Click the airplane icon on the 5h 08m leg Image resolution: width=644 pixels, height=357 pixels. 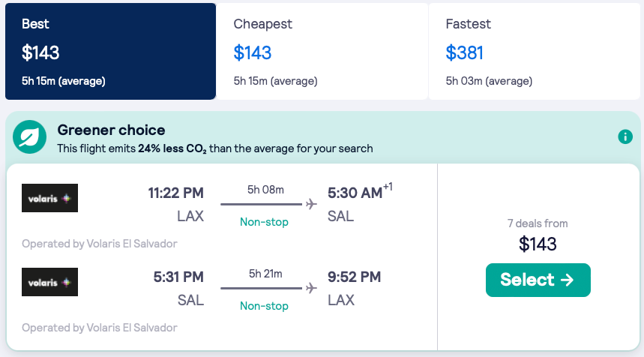[312, 204]
